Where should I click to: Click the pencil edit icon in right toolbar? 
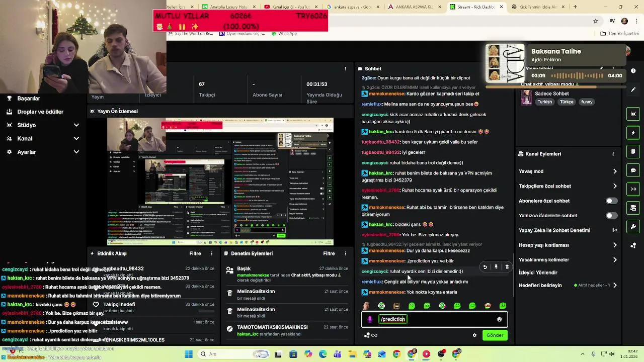[633, 89]
